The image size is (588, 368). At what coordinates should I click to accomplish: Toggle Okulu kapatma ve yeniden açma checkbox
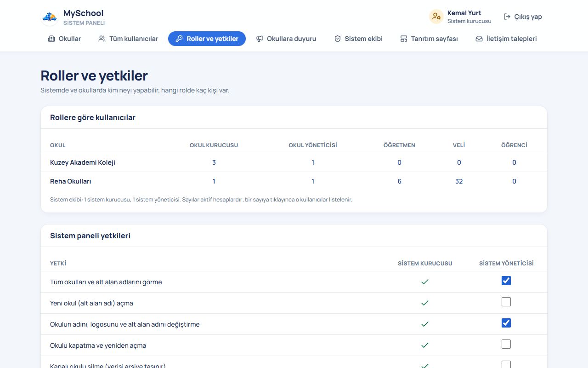(506, 344)
